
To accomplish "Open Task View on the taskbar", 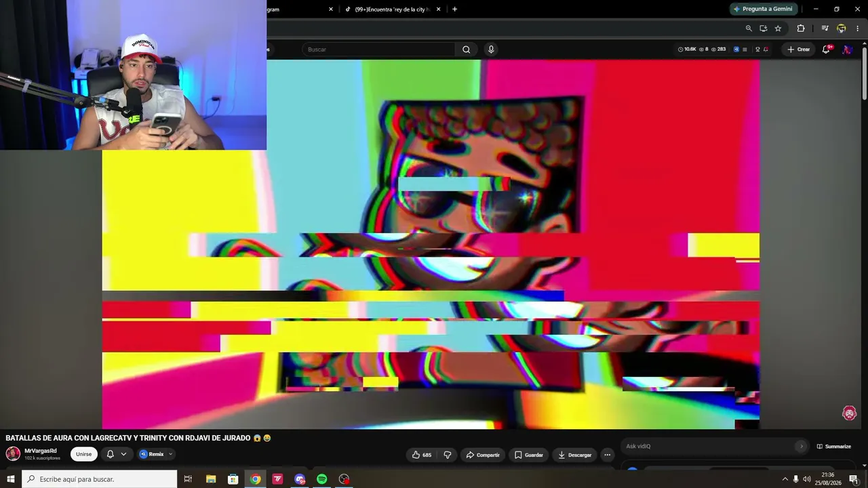I will pyautogui.click(x=189, y=479).
